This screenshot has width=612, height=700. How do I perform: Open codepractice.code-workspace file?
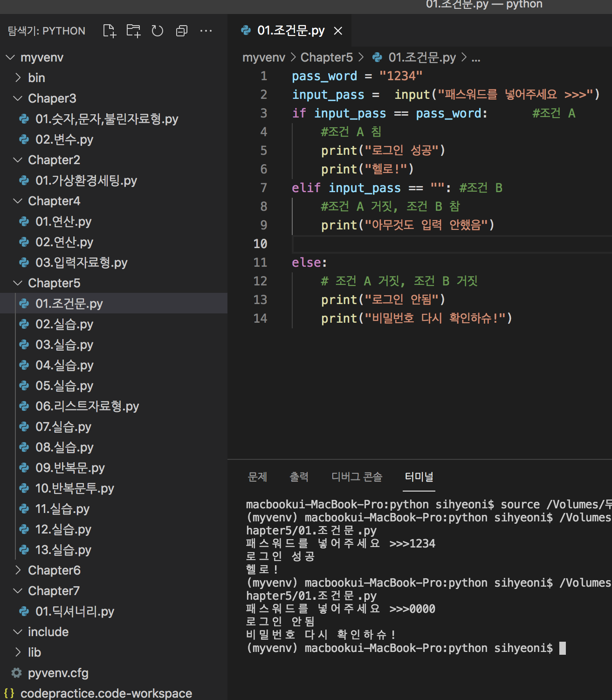coord(114,693)
